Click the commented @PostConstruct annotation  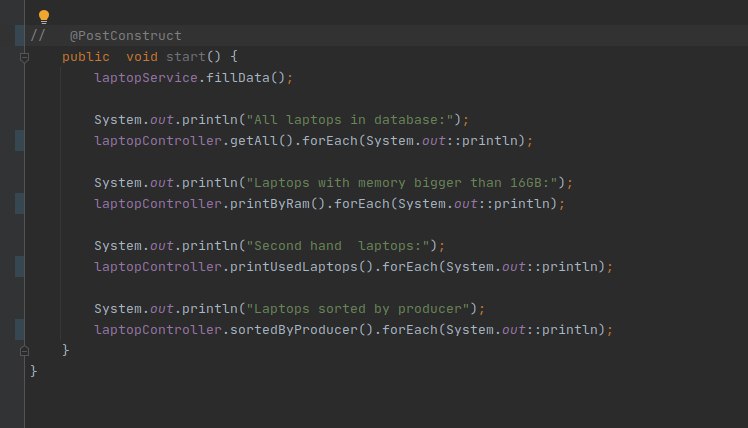(x=125, y=36)
